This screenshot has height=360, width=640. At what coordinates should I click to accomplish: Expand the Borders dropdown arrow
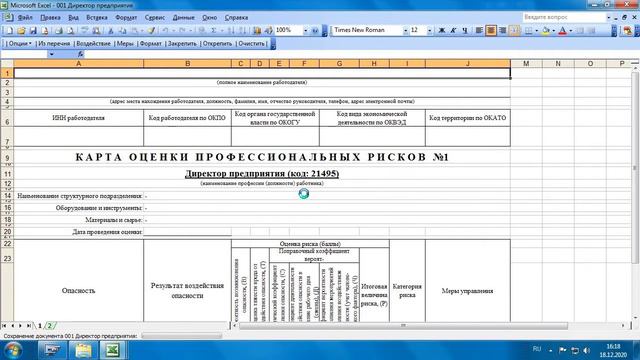coord(536,31)
